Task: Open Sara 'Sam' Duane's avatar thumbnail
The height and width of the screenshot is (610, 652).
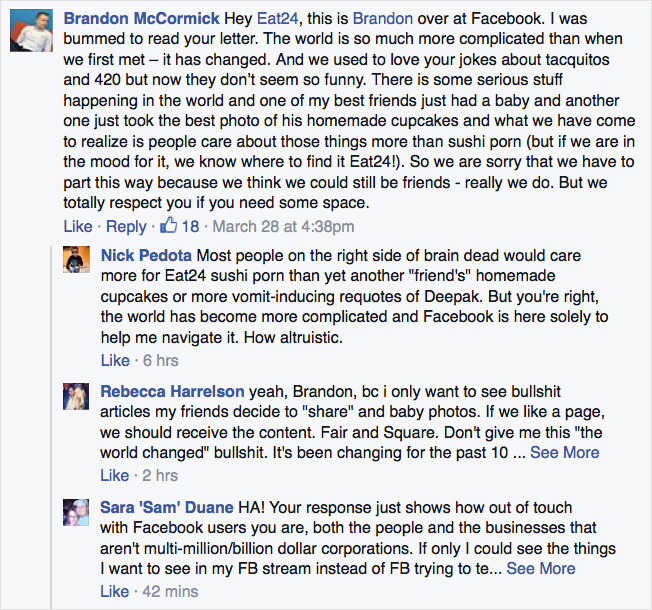Action: click(x=78, y=512)
